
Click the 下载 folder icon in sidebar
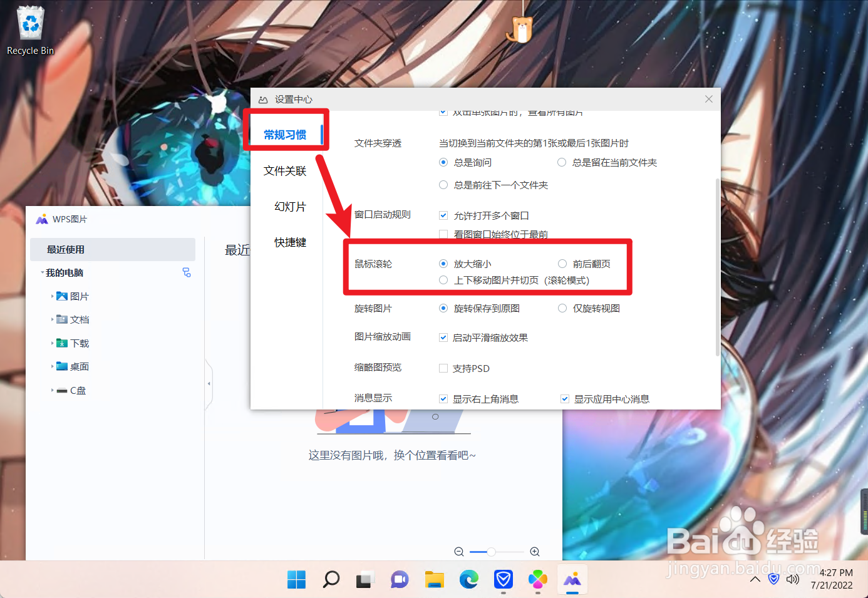click(62, 343)
